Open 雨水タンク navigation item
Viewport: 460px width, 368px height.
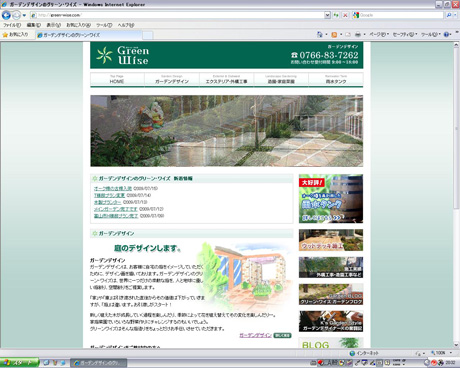click(x=336, y=80)
